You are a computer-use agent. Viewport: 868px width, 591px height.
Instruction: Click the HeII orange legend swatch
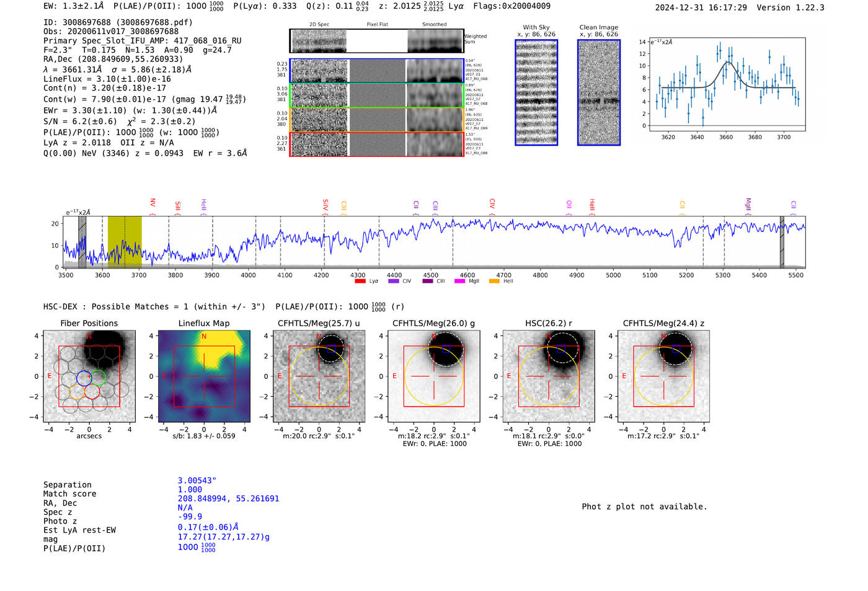[494, 282]
